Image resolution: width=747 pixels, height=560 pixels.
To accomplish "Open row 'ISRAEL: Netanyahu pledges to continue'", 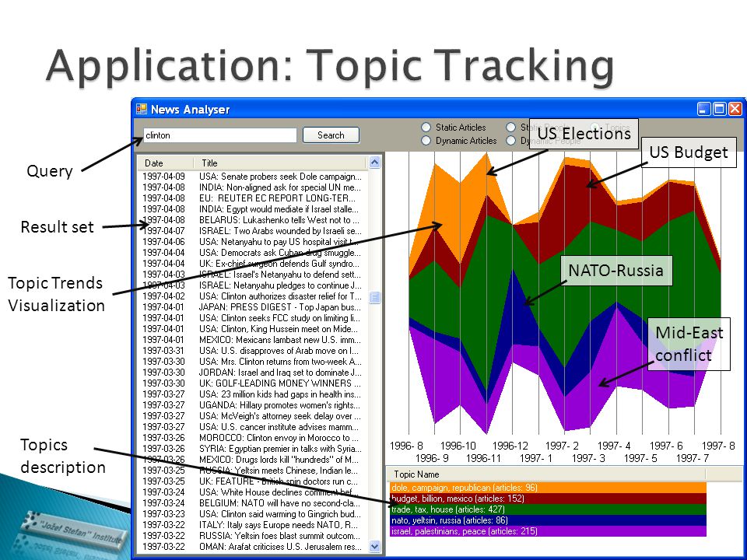I will point(252,285).
